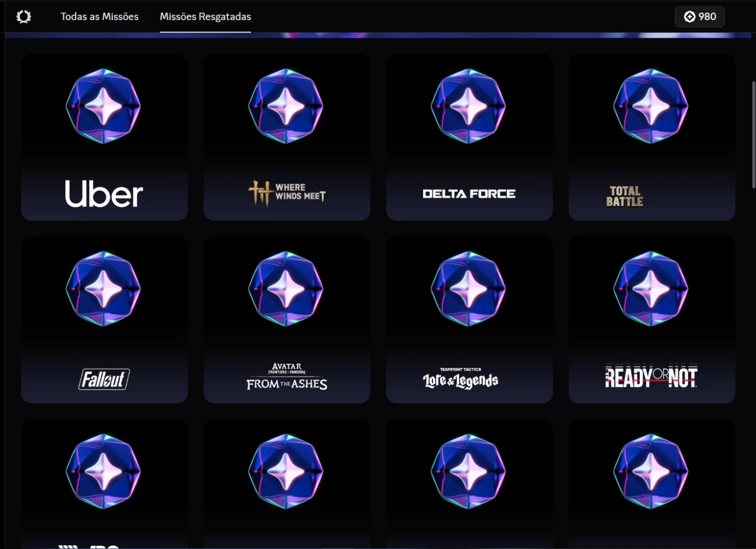The height and width of the screenshot is (549, 756).
Task: Open the Ready or Not logo
Action: coord(651,377)
